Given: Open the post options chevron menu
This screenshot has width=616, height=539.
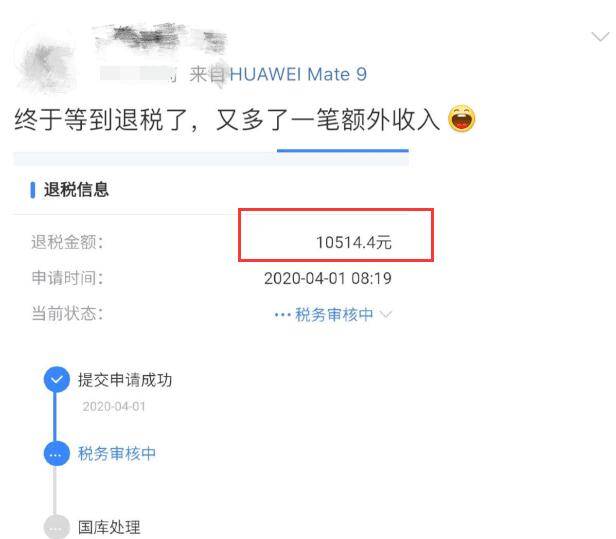Looking at the screenshot, I should (600, 37).
